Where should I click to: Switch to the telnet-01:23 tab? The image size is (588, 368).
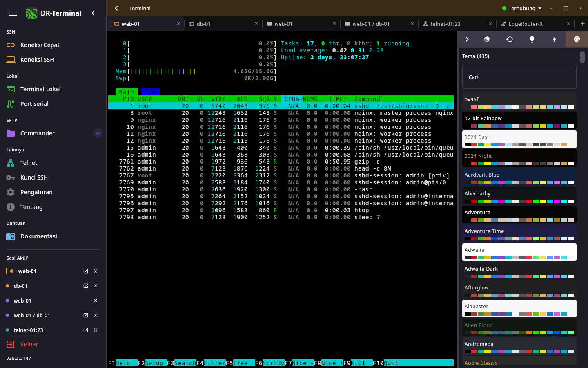[x=457, y=24]
